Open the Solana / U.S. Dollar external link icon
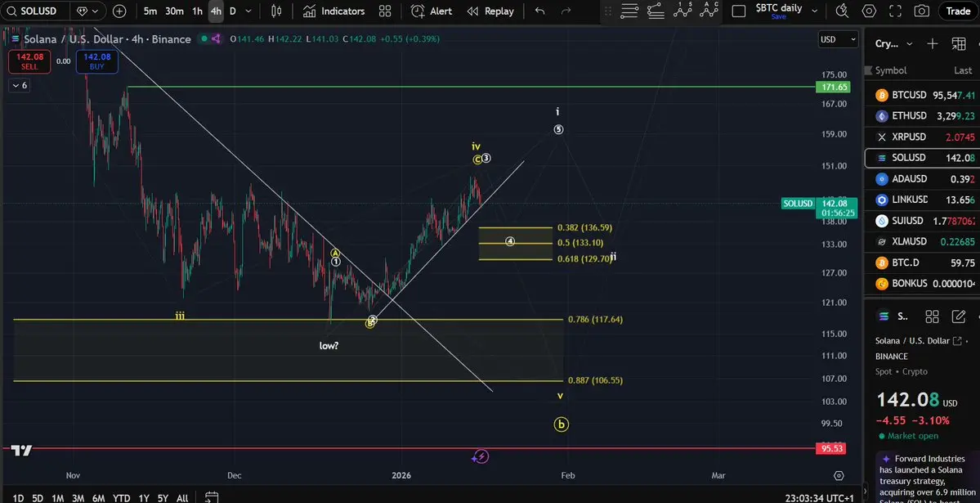This screenshot has width=980, height=503. tap(955, 341)
